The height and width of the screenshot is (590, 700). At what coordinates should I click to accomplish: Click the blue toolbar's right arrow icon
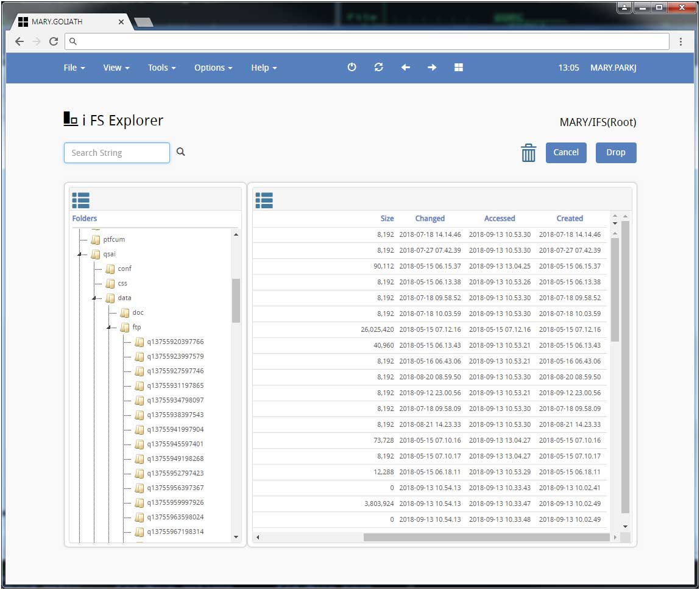[x=432, y=68]
